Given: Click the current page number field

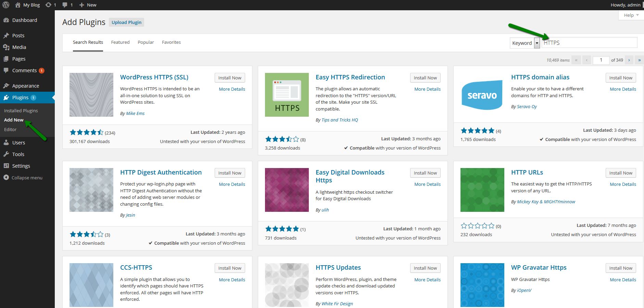Looking at the screenshot, I should [601, 60].
